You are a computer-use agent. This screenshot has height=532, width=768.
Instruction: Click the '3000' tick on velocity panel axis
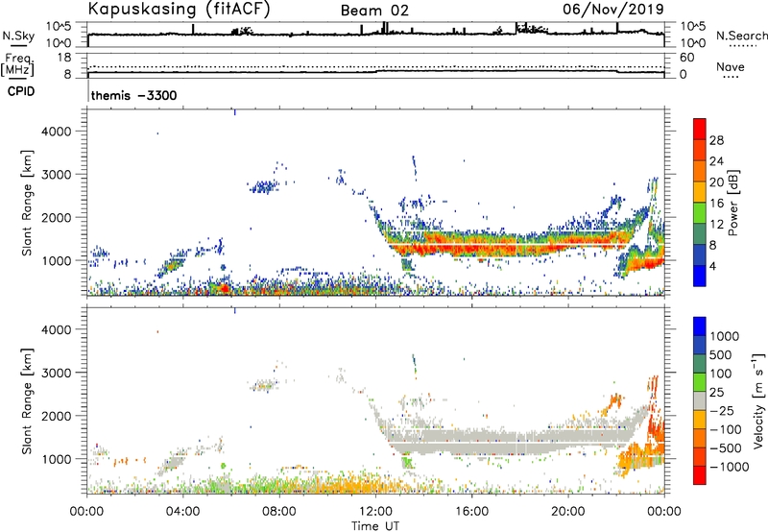coord(57,373)
